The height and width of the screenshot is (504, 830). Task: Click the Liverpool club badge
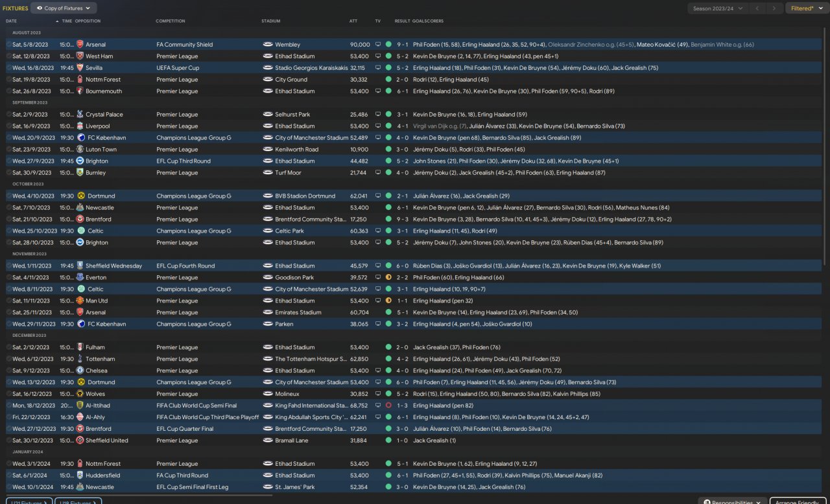tap(80, 126)
